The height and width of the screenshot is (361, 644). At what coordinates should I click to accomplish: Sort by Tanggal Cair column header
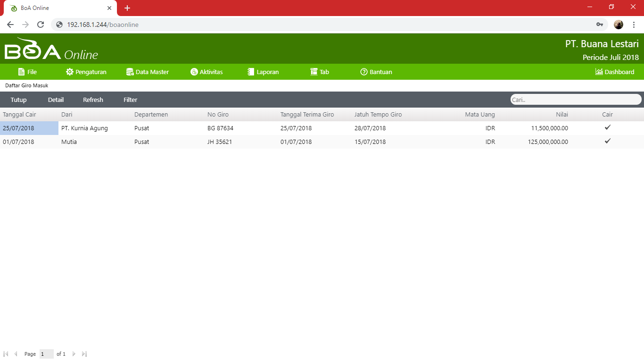[19, 115]
